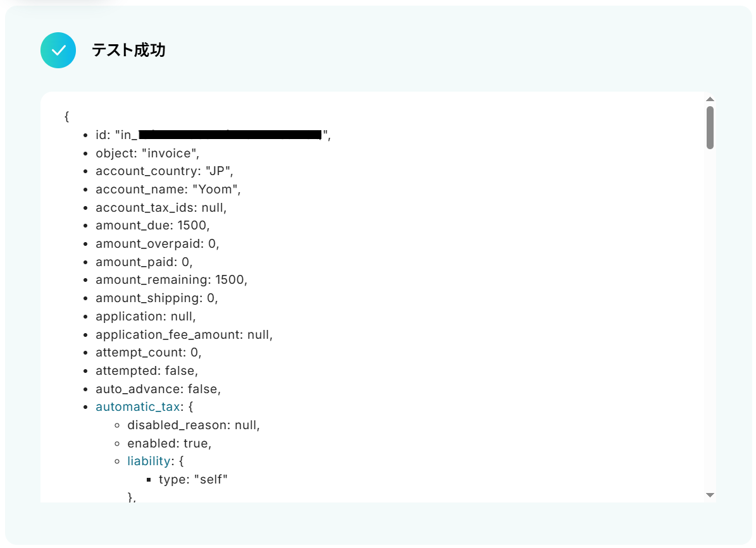Click the amount_remaining 1500 entry
Image resolution: width=756 pixels, height=548 pixels.
click(x=171, y=280)
